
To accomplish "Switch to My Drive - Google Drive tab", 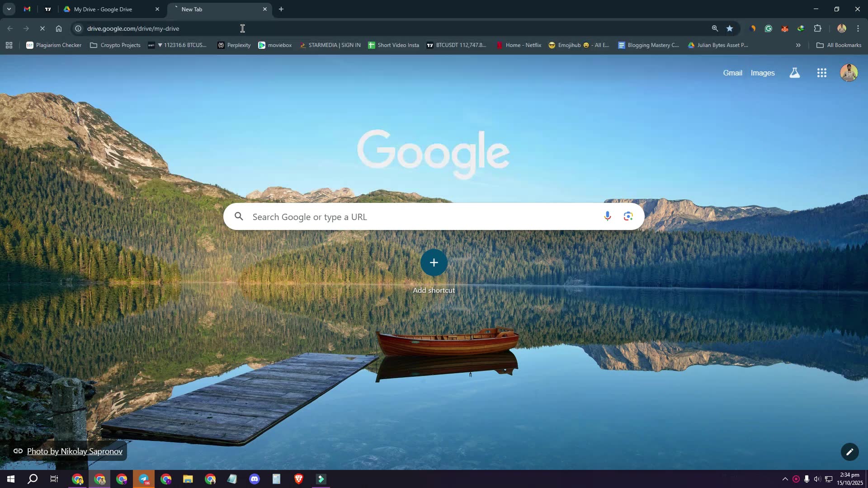I will coord(103,9).
